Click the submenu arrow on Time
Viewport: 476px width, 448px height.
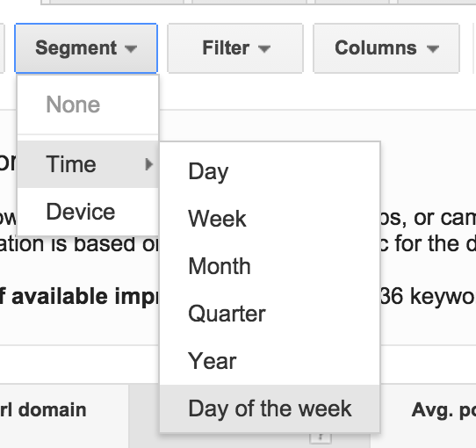click(x=148, y=164)
